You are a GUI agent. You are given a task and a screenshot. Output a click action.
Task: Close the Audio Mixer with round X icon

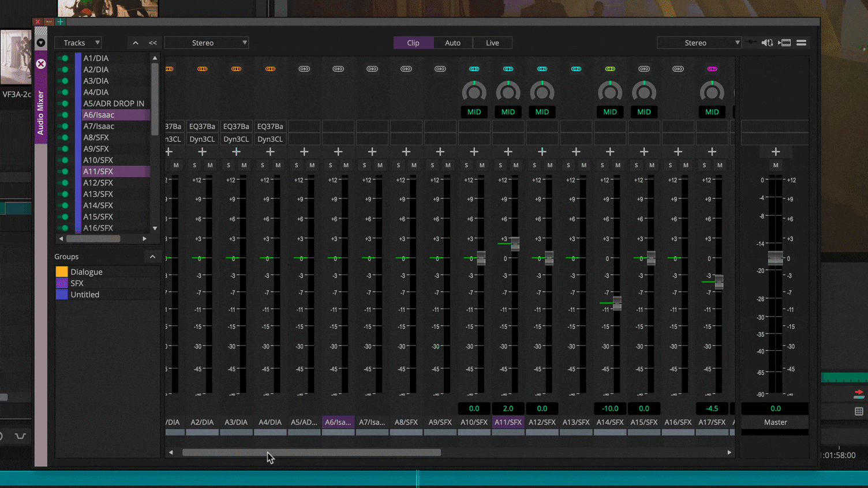[x=41, y=64]
